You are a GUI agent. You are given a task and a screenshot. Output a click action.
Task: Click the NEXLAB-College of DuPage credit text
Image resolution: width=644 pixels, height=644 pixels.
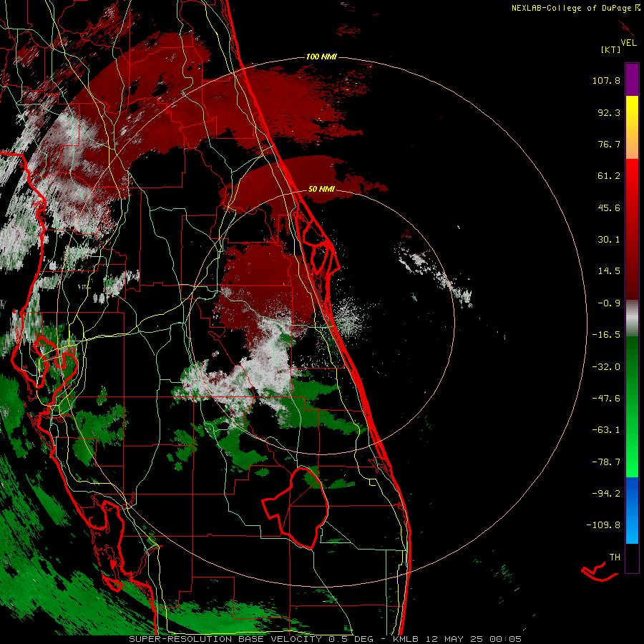point(572,8)
